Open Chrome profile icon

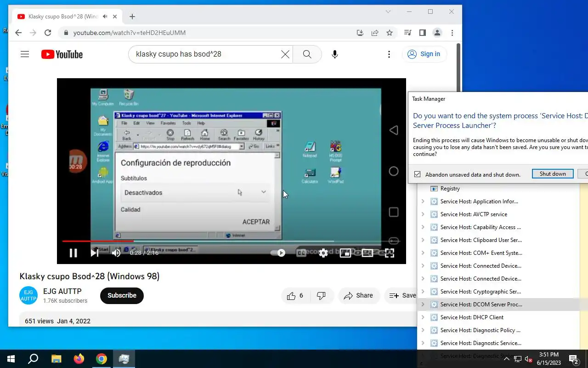click(437, 33)
